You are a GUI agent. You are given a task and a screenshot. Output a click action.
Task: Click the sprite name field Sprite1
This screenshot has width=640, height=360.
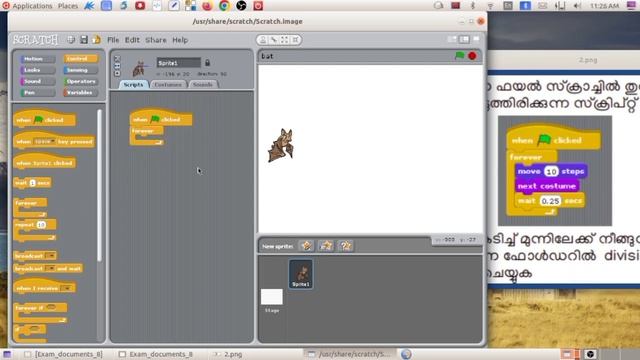[179, 63]
